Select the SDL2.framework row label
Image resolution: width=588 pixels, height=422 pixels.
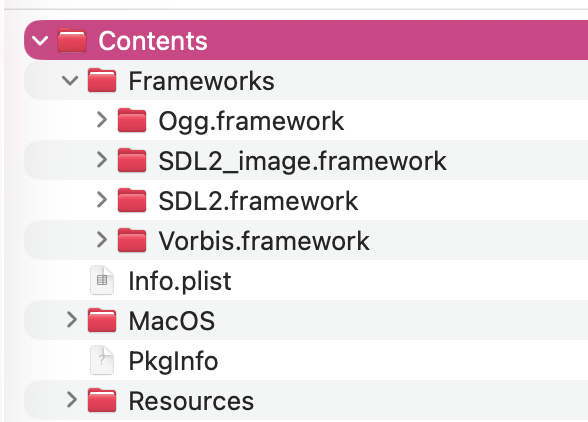258,201
